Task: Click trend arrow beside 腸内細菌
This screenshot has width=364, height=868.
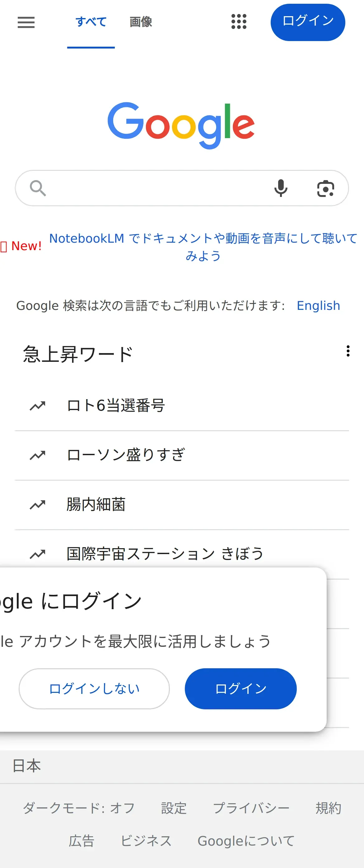Action: point(37,505)
